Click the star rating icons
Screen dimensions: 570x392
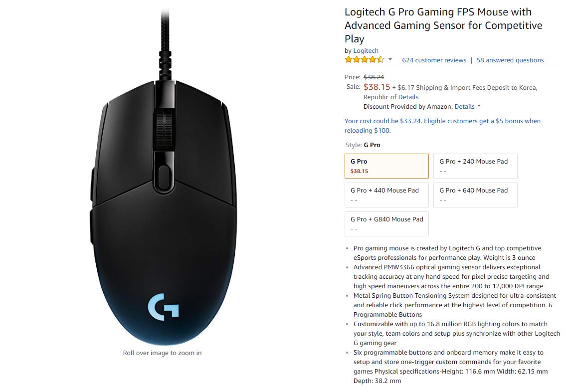coord(364,60)
